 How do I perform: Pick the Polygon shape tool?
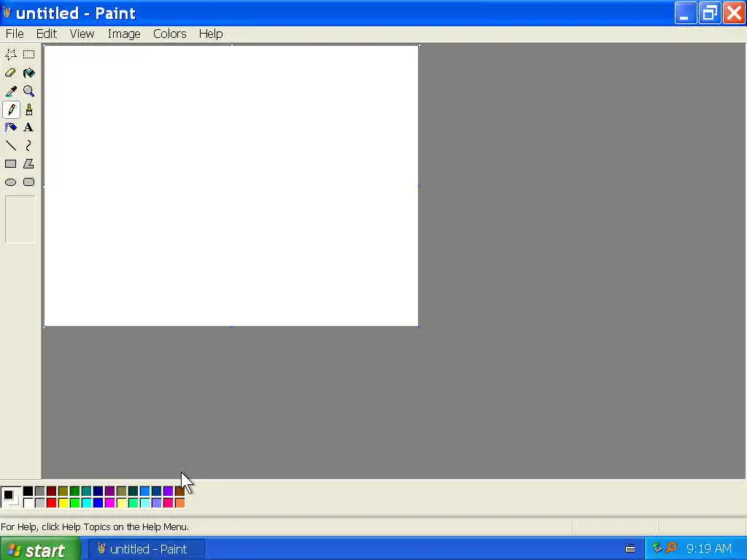pos(28,164)
